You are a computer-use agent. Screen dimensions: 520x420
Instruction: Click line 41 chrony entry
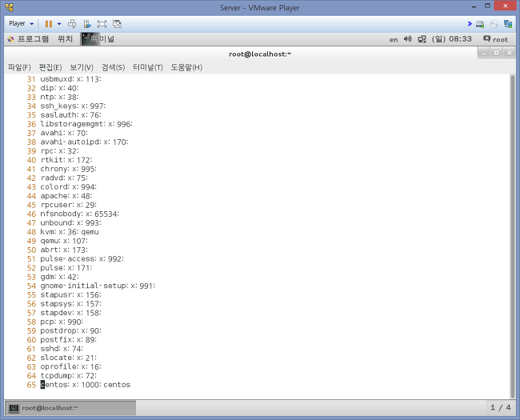(x=68, y=169)
